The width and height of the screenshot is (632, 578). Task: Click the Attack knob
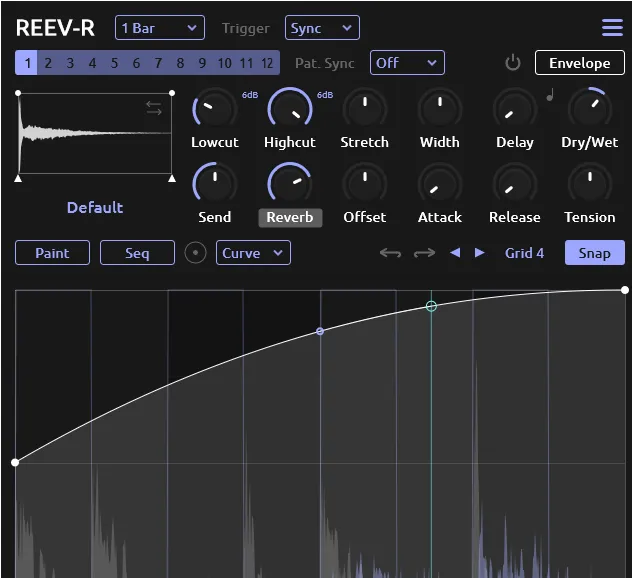(x=439, y=184)
